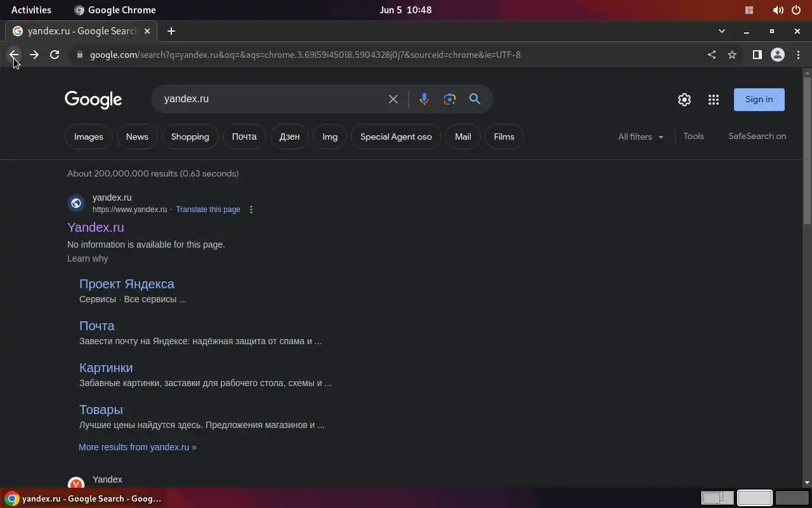The width and height of the screenshot is (812, 508).
Task: Click the browser forward arrow
Action: [34, 55]
